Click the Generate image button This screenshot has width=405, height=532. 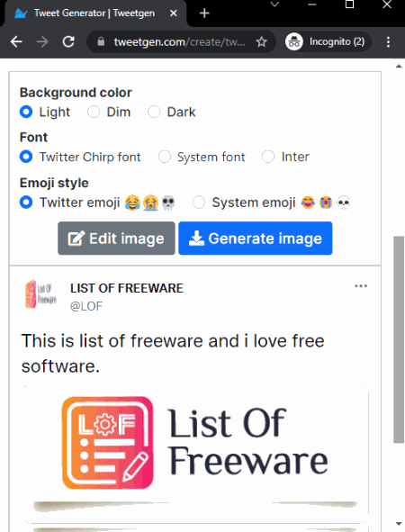(x=256, y=239)
